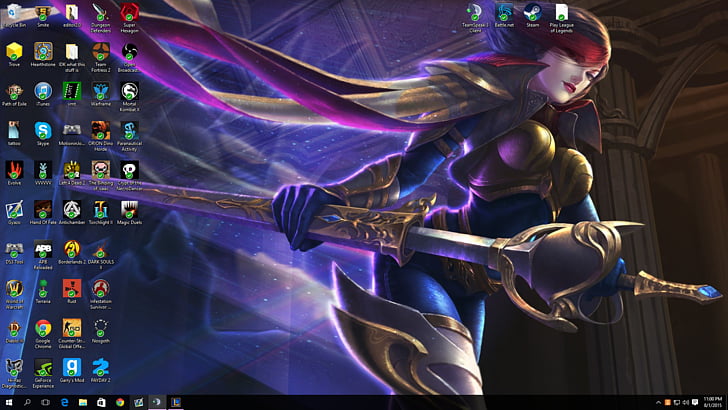The width and height of the screenshot is (728, 410).
Task: Launch Path of Exile
Action: click(14, 95)
